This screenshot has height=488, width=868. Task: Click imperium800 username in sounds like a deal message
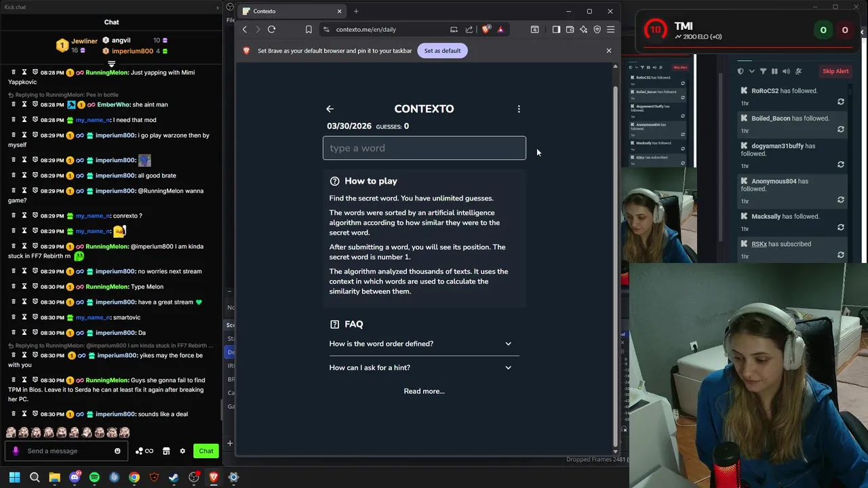click(115, 414)
